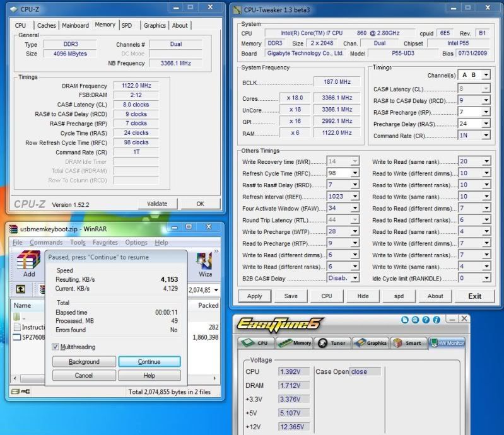
Task: Click the Save button in CPU-Tweaker
Action: (x=291, y=296)
